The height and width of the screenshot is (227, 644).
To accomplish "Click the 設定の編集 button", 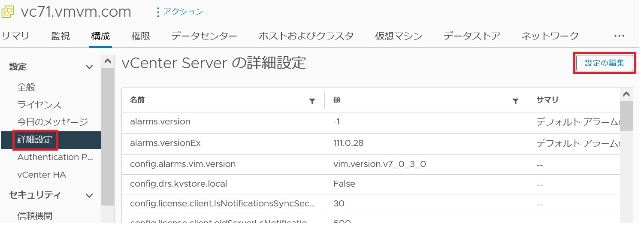I will (x=605, y=63).
